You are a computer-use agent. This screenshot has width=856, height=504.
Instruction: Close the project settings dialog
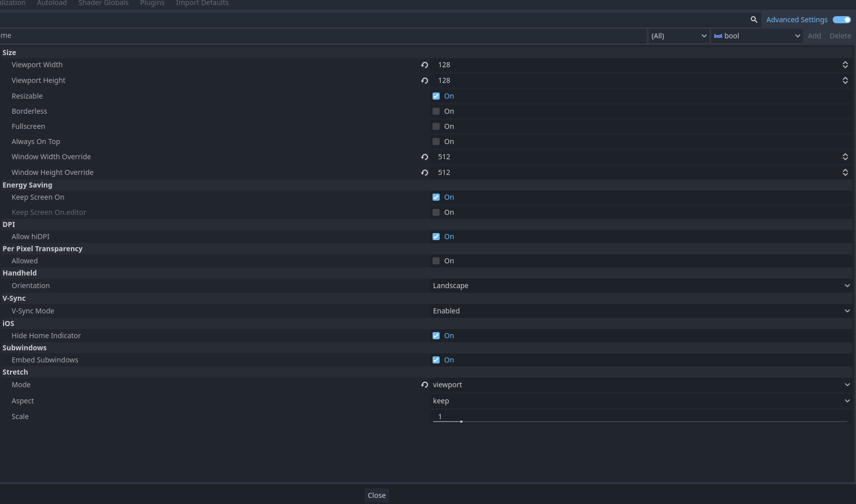(x=376, y=495)
